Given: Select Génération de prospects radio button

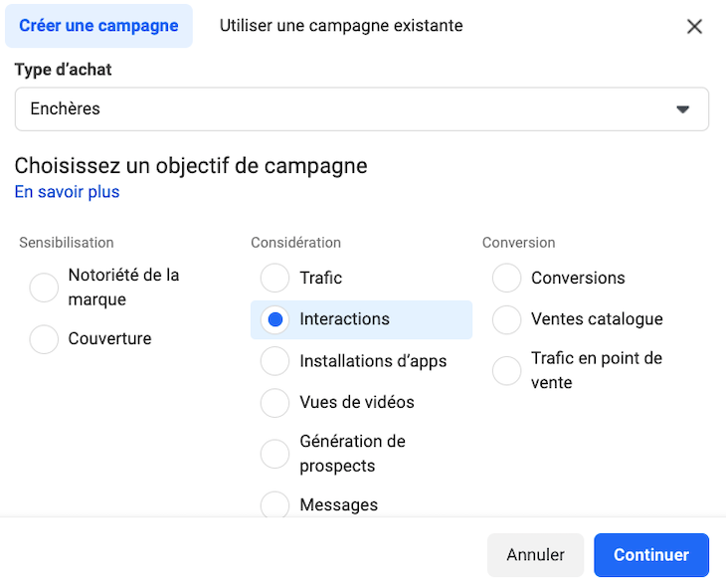Looking at the screenshot, I should pos(275,454).
